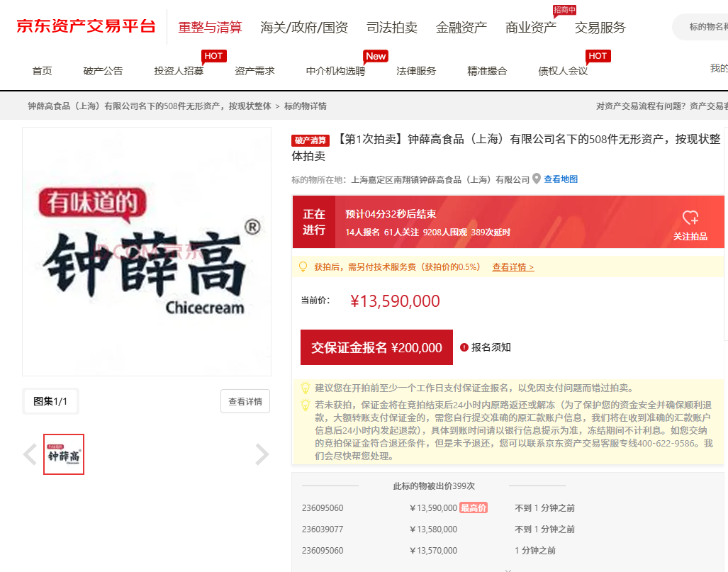Go to 海关/政府/国资 section
The image size is (728, 572).
pos(304,28)
